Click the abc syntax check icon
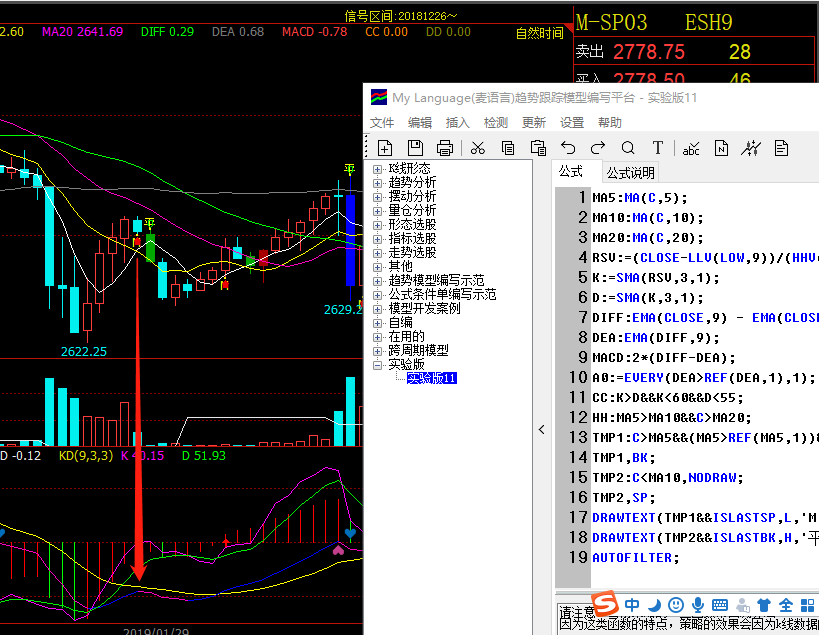Image resolution: width=819 pixels, height=635 pixels. click(x=691, y=148)
